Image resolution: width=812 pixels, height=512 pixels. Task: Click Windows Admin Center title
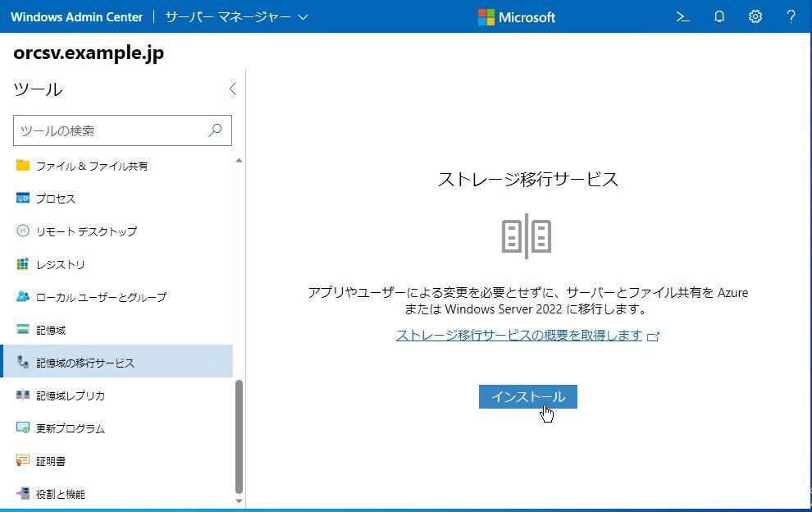76,16
